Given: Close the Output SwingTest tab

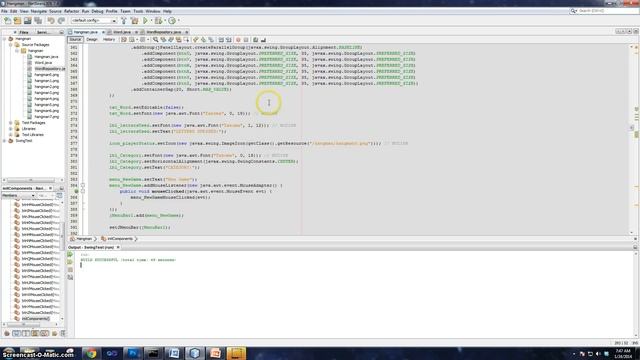Looking at the screenshot, I should pyautogui.click(x=118, y=247).
